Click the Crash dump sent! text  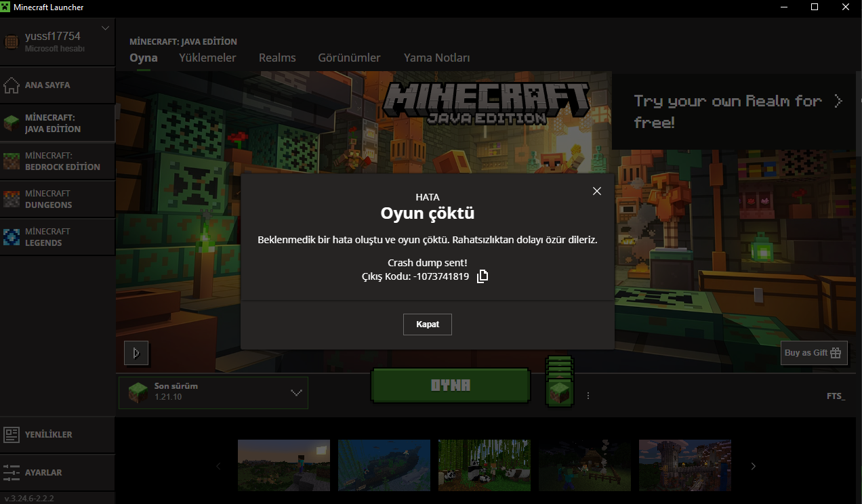(428, 263)
